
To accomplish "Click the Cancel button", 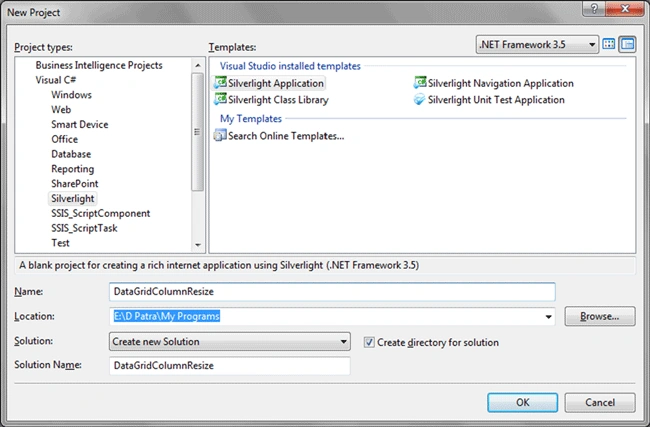I will click(x=600, y=402).
